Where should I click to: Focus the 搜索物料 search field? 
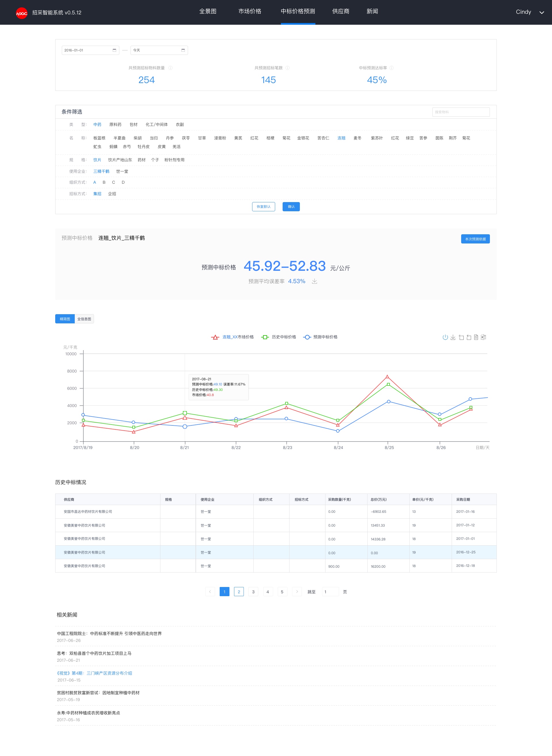[461, 112]
